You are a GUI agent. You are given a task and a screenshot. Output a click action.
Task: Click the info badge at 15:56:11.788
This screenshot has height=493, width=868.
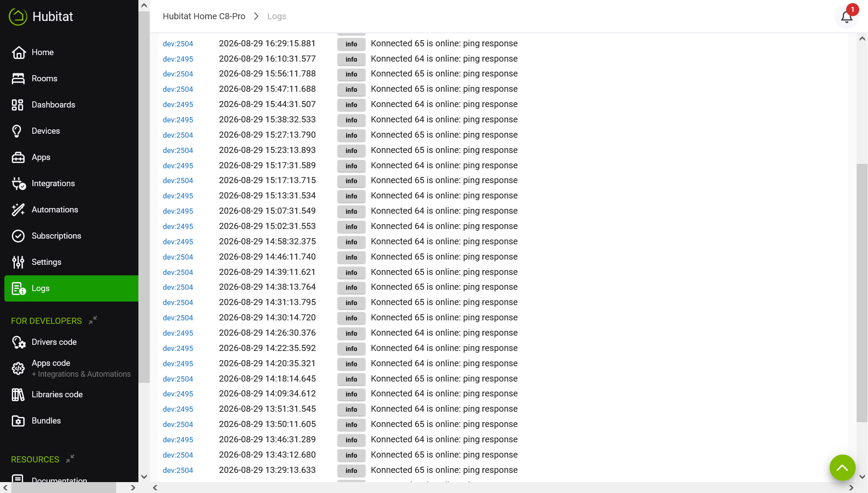tap(351, 74)
